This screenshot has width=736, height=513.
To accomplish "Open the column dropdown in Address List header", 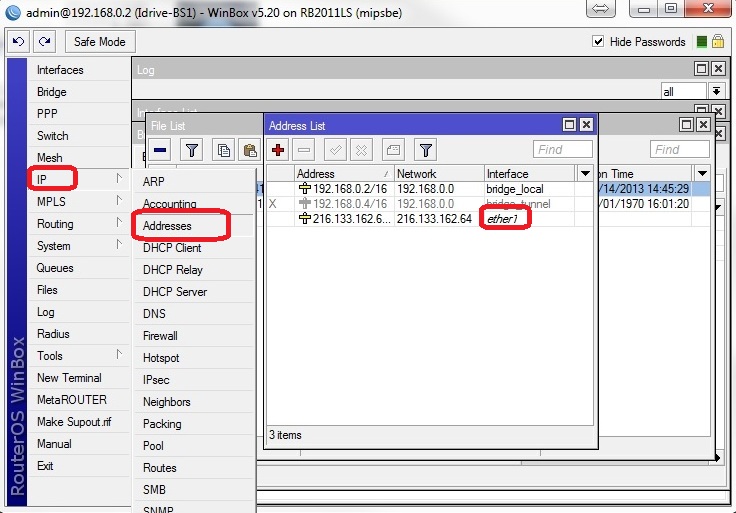I will [x=585, y=174].
